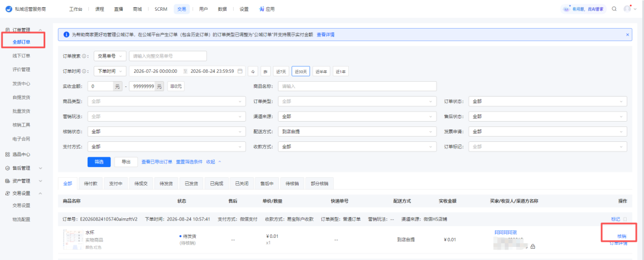Open the 配送方式 dropdown showing 到店自提
Screen dimensions: 644x260
357,132
